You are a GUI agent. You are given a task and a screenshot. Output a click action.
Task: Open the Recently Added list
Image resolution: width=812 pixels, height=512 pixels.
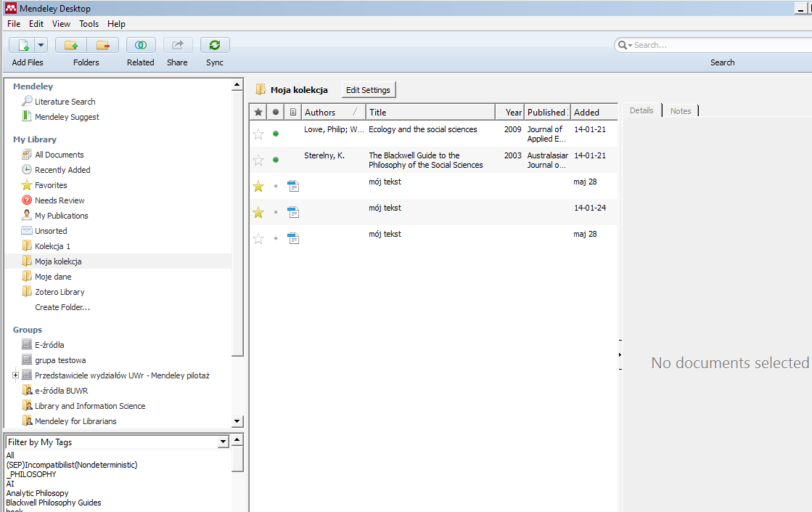(62, 170)
